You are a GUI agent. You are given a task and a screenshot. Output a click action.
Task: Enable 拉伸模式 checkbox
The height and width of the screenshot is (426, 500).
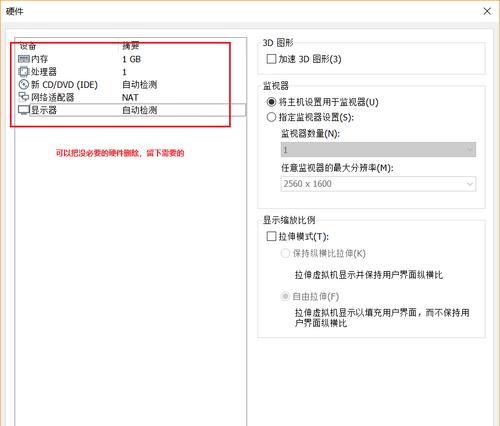pos(271,236)
